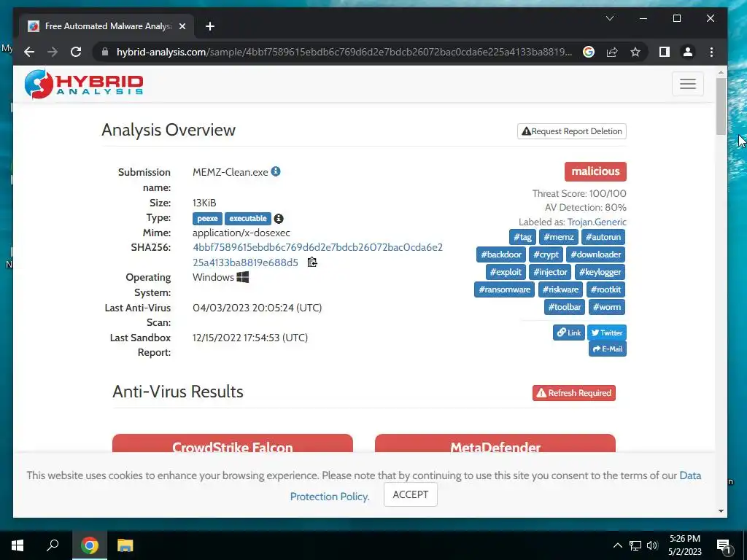Click the page vertical scrollbar thumb
The image size is (747, 560).
721,106
